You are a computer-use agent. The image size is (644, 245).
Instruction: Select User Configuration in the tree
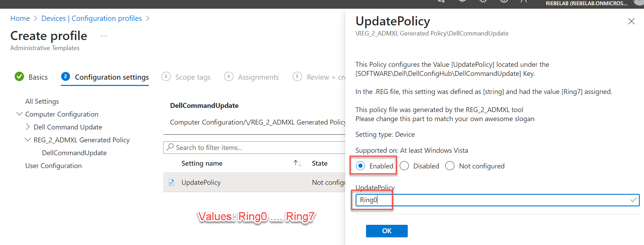[54, 166]
